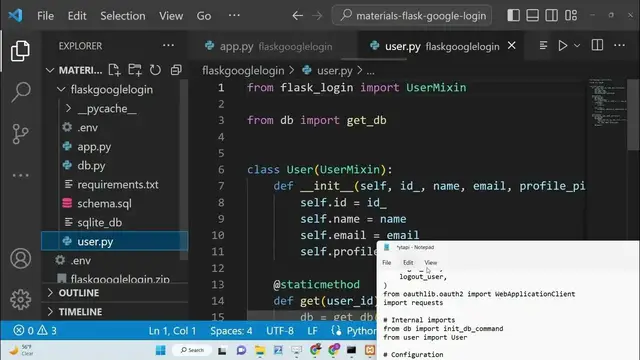Change encoding via UTF-8 status item
The width and height of the screenshot is (640, 360).
click(x=280, y=331)
